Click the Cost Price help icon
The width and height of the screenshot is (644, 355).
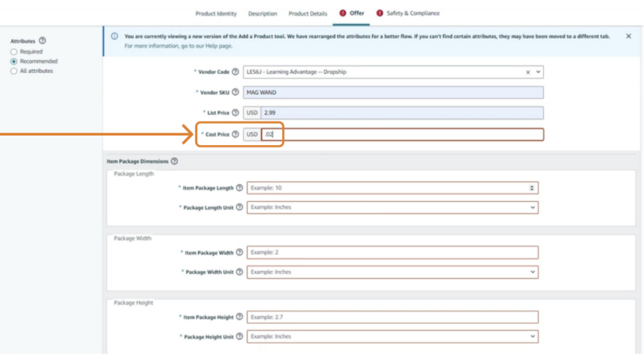pos(235,134)
